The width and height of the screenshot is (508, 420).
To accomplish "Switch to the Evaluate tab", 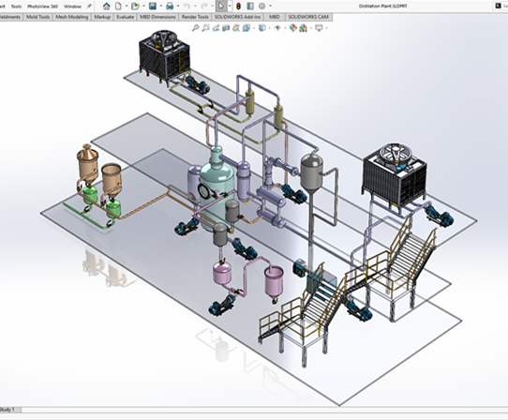I will click(x=125, y=17).
